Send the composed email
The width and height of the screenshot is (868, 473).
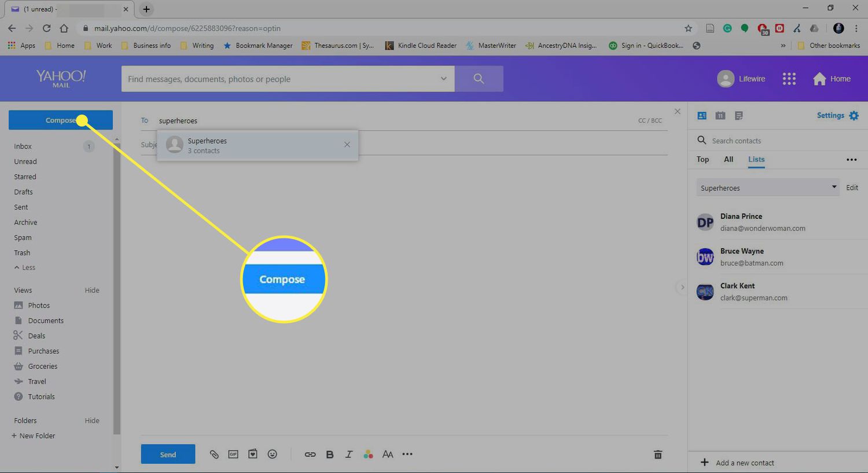(x=168, y=454)
